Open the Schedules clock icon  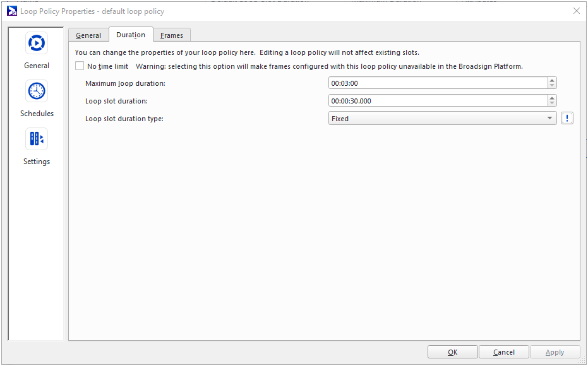(x=37, y=91)
